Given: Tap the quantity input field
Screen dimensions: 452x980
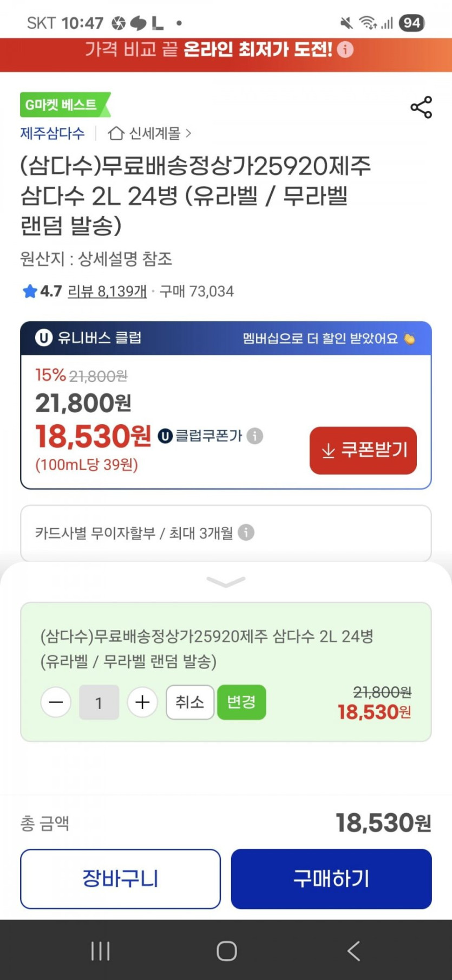Looking at the screenshot, I should [x=99, y=702].
